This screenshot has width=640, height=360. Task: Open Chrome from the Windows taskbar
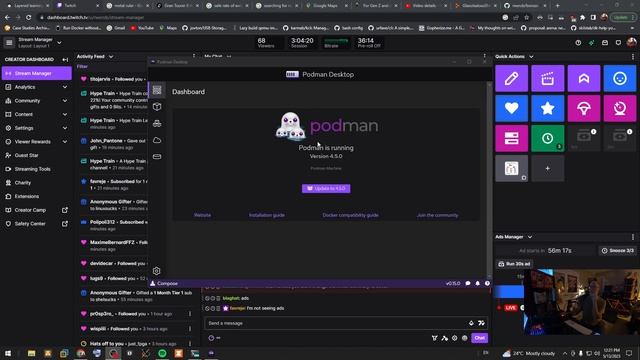(81, 353)
